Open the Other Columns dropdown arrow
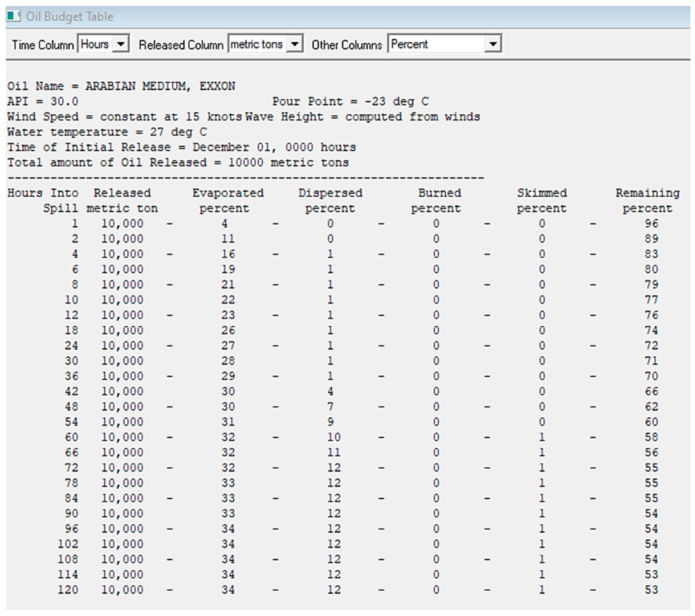Image resolution: width=695 pixels, height=616 pixels. pos(493,44)
